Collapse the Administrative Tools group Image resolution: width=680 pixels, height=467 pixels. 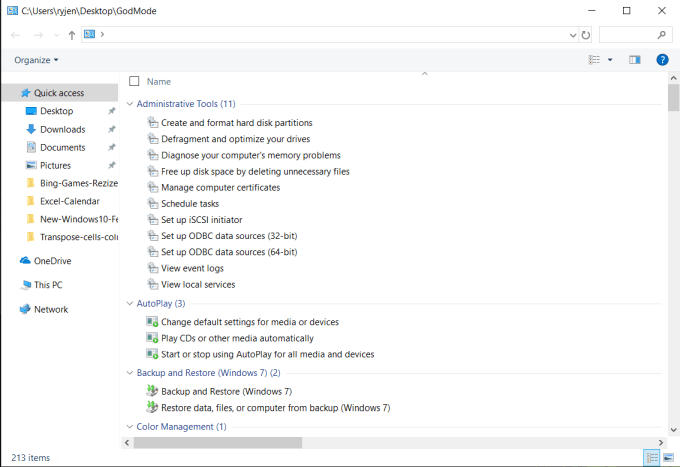[x=129, y=104]
